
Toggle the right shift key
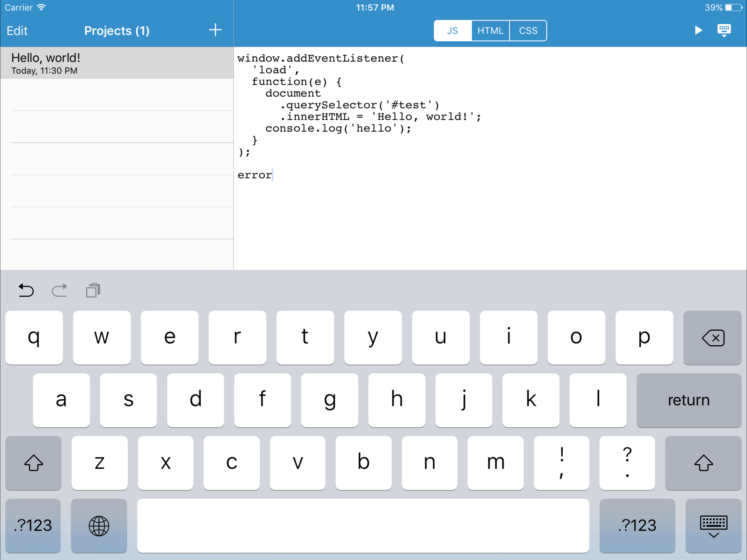coord(703,463)
